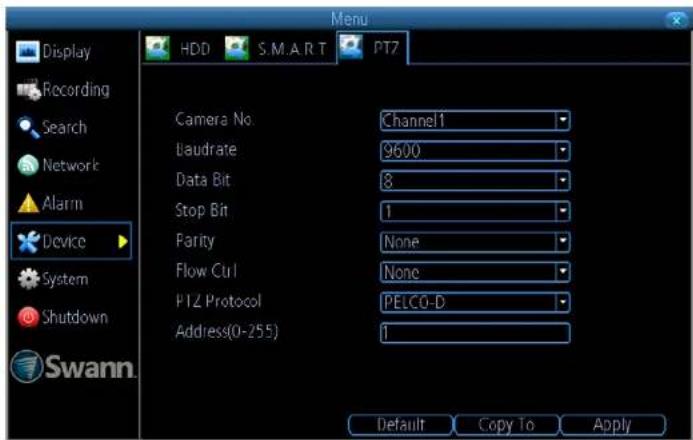
Task: Click the Recording camera-gear icon
Action: coord(29,90)
